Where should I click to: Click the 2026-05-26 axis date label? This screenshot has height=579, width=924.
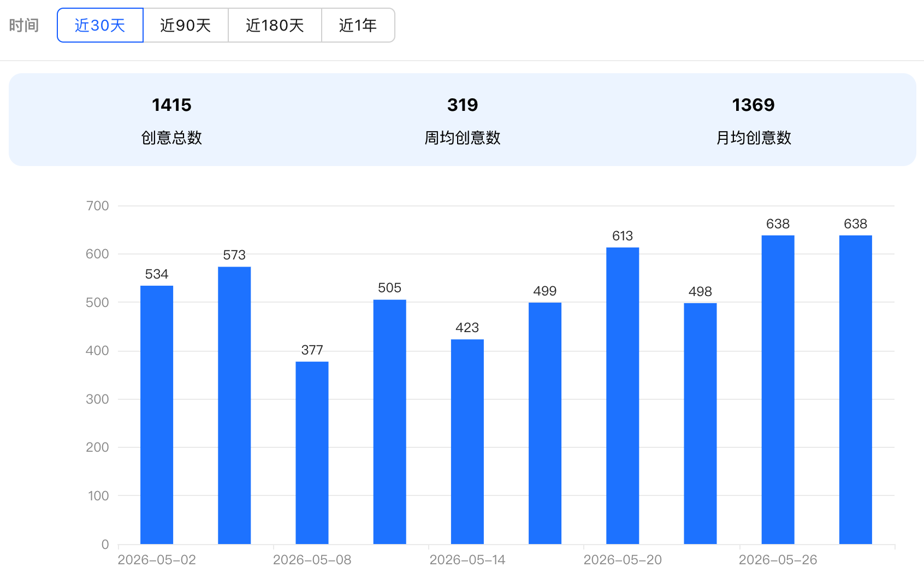[778, 560]
